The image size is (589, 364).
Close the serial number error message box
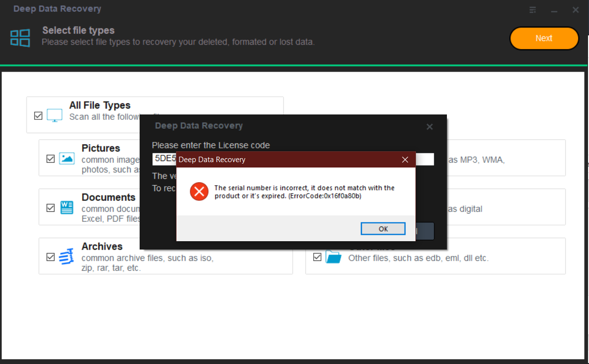(x=405, y=160)
